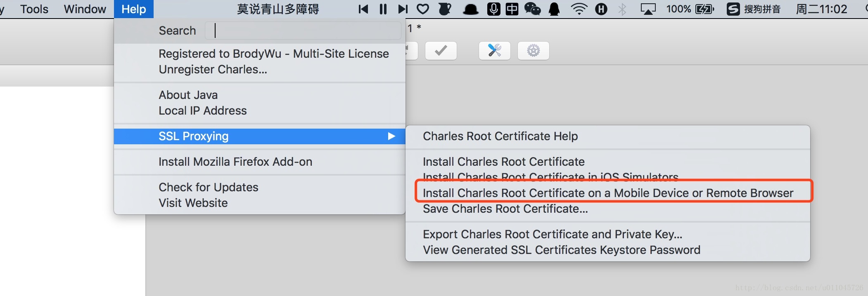Open the AirPlay display menu
Image resolution: width=868 pixels, height=296 pixels.
pos(648,9)
